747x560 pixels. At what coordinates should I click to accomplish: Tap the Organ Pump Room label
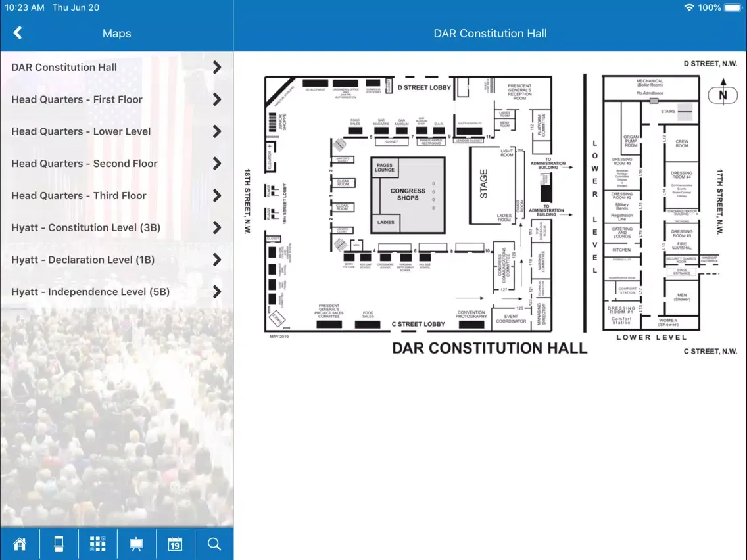tap(631, 141)
